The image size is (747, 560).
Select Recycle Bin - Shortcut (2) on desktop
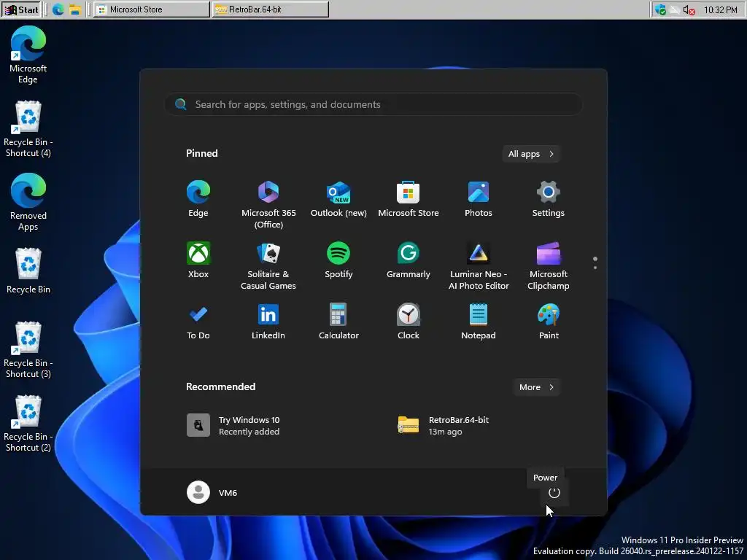coord(28,423)
